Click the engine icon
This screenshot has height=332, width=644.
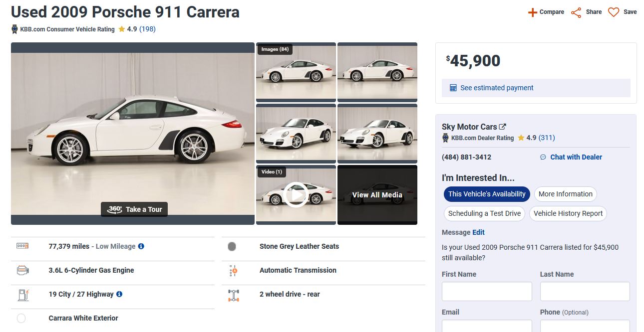(22, 270)
